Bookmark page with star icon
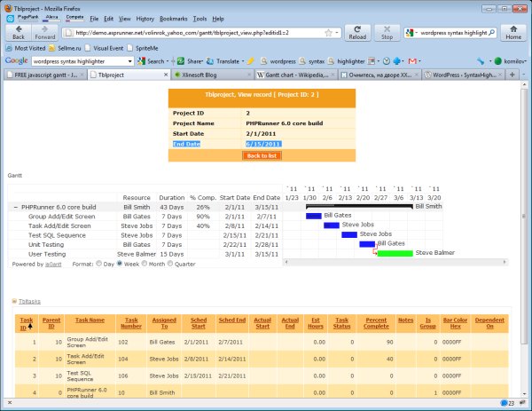Image resolution: width=532 pixels, height=411 pixels. pos(328,33)
